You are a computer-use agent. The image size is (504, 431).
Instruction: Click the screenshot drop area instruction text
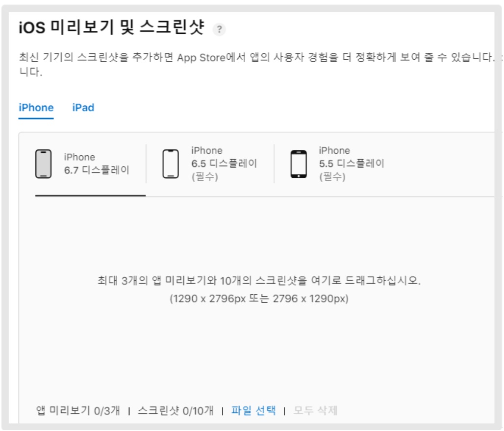click(259, 289)
